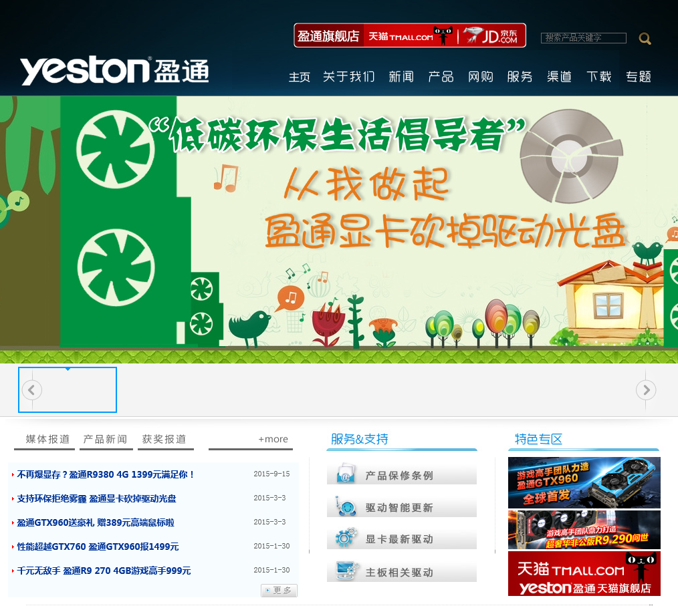The height and width of the screenshot is (616, 678).
Task: Click the main eco-friendly hero banner
Action: [x=339, y=229]
